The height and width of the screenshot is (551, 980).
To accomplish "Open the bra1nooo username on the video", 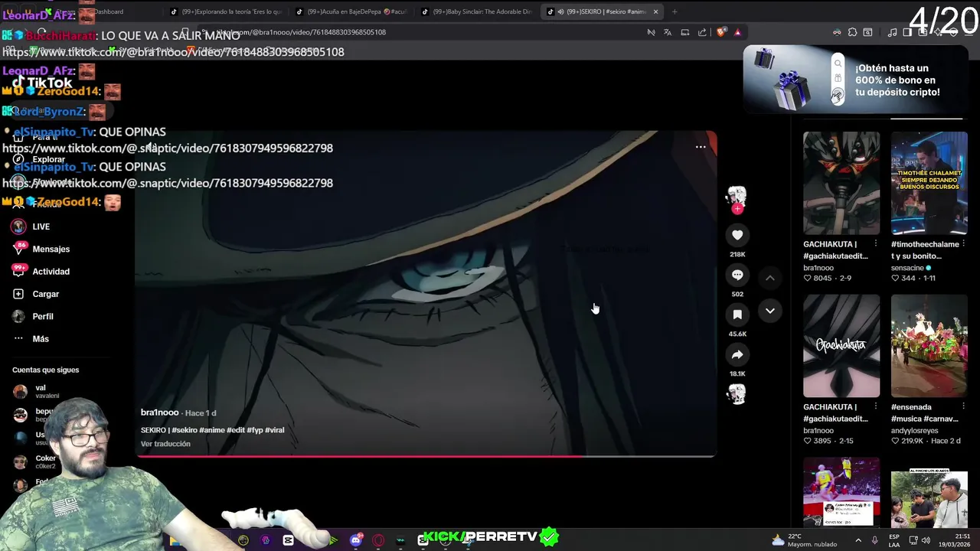I will [159, 412].
